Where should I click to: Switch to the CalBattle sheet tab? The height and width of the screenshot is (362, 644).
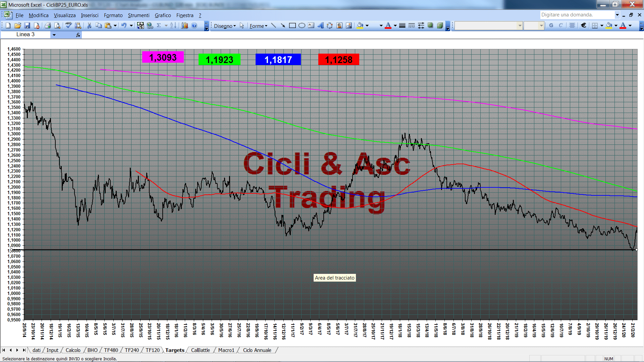pos(200,350)
